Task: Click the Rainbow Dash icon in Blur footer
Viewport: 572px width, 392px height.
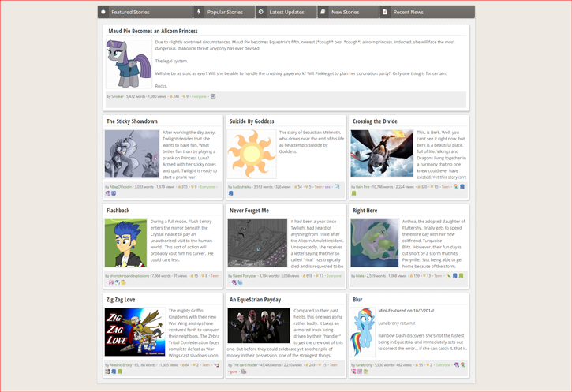Action: (463, 364)
